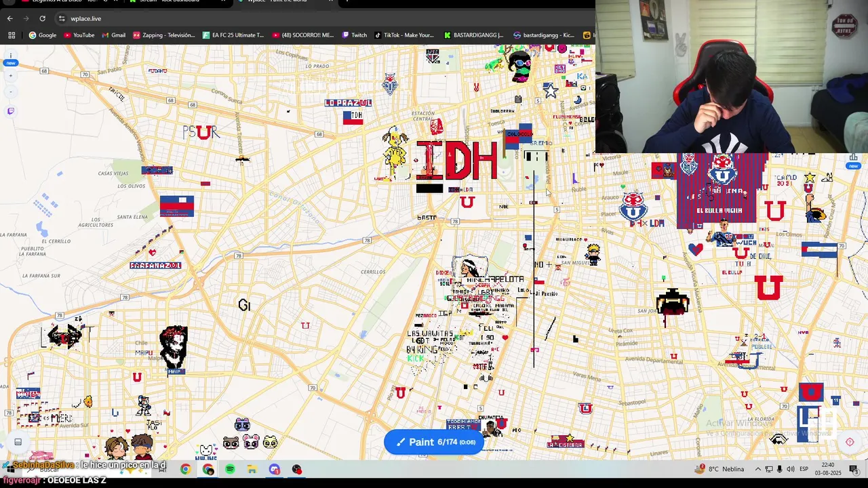Open Discord from the taskbar

(274, 469)
